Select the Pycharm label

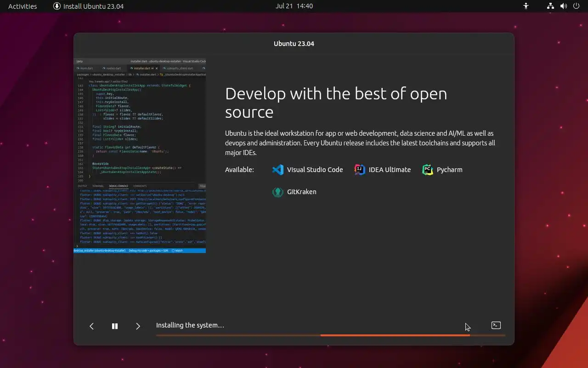click(450, 170)
